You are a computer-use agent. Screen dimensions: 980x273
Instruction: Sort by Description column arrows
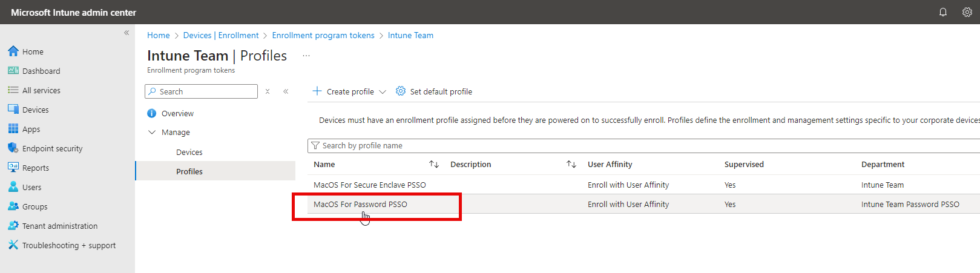(571, 164)
